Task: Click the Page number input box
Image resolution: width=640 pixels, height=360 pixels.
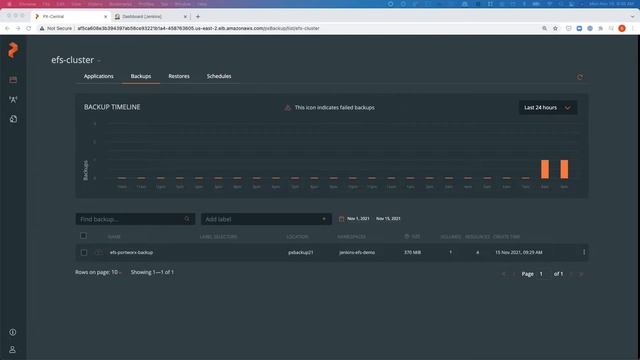Action: click(x=542, y=274)
